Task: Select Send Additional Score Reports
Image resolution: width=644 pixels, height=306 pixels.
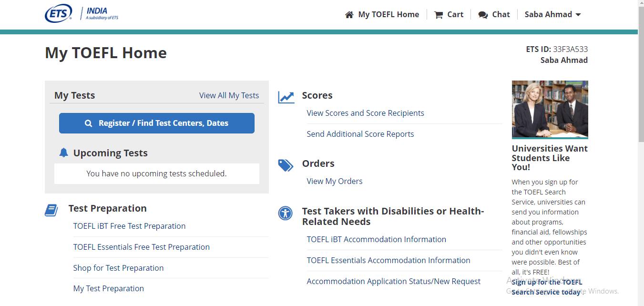Action: (360, 134)
